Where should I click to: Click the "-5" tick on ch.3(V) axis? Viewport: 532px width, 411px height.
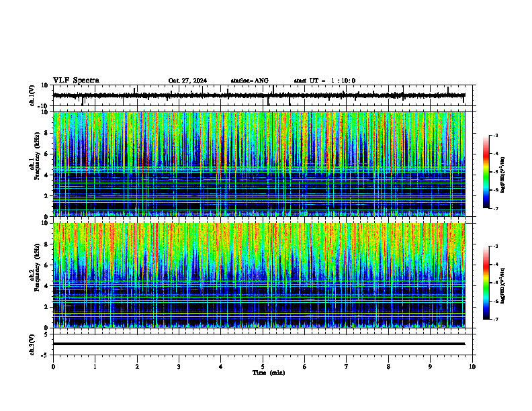(45, 355)
